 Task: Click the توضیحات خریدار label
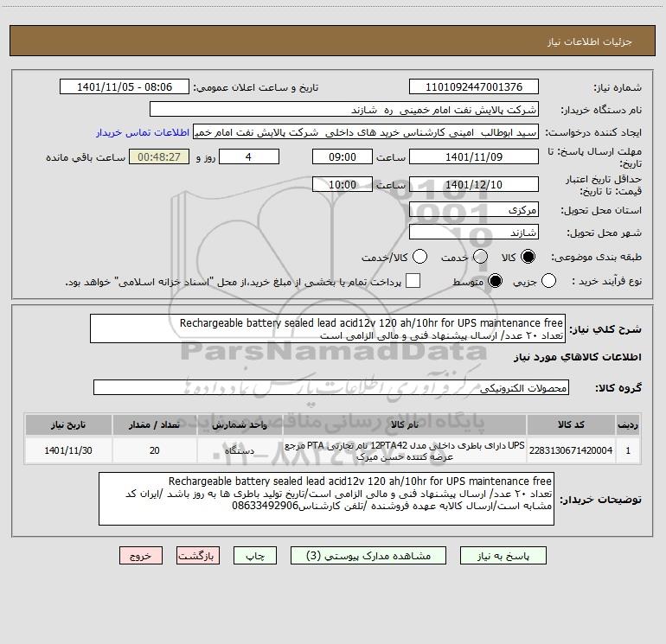[x=600, y=500]
